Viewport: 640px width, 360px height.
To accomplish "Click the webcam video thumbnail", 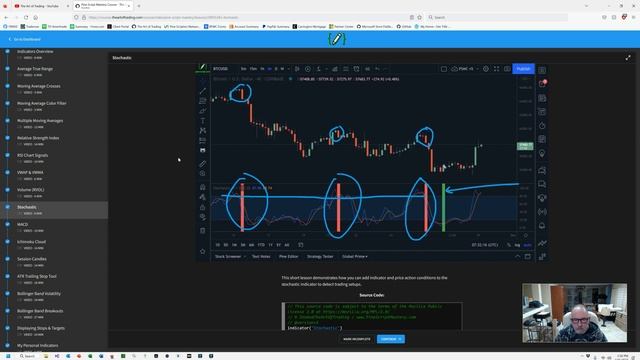I will click(x=575, y=313).
